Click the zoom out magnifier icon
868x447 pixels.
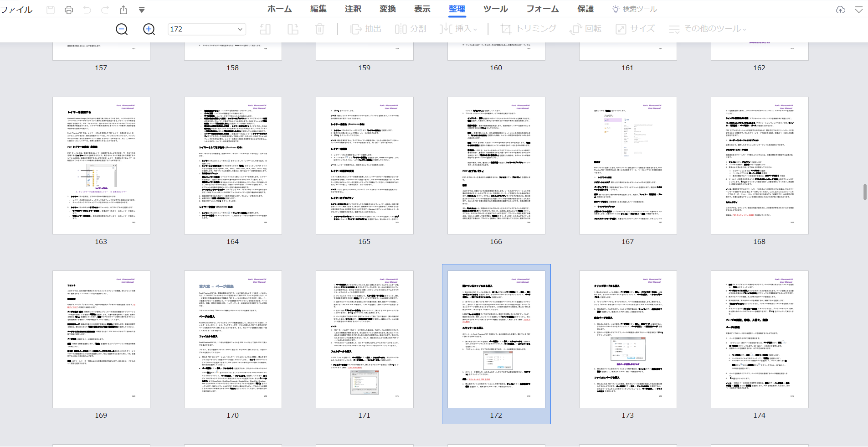pos(122,29)
